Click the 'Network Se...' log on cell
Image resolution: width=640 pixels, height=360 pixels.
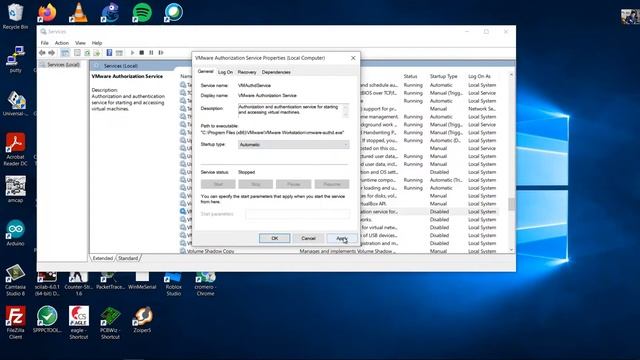pos(482,109)
